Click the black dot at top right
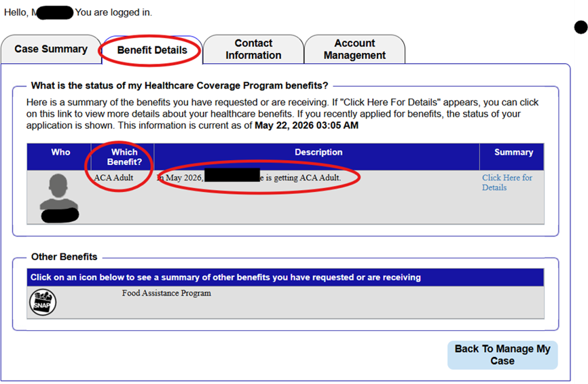This screenshot has height=384, width=588. 581,27
